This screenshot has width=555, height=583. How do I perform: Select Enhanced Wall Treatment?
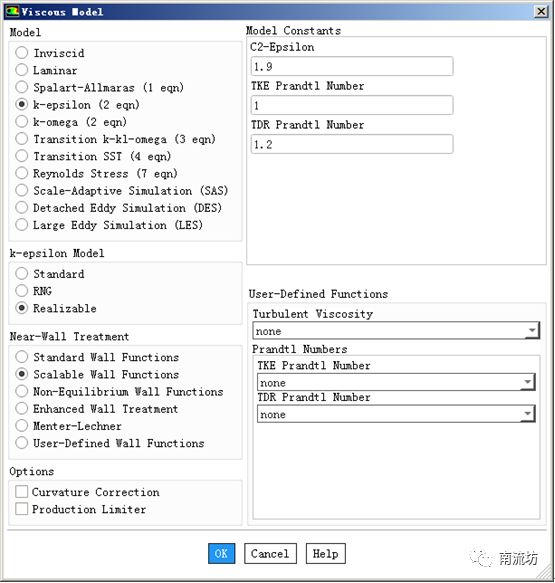(22, 409)
